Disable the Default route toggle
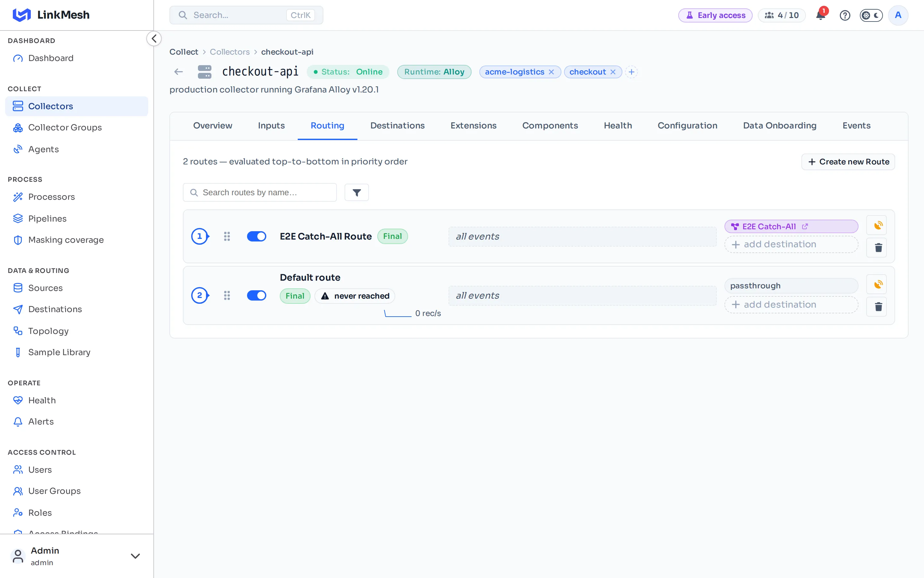This screenshot has height=578, width=924. tap(257, 295)
